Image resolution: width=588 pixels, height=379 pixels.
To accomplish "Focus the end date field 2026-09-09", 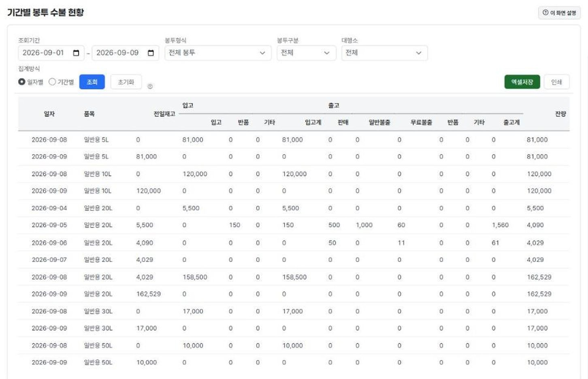I will coord(125,53).
